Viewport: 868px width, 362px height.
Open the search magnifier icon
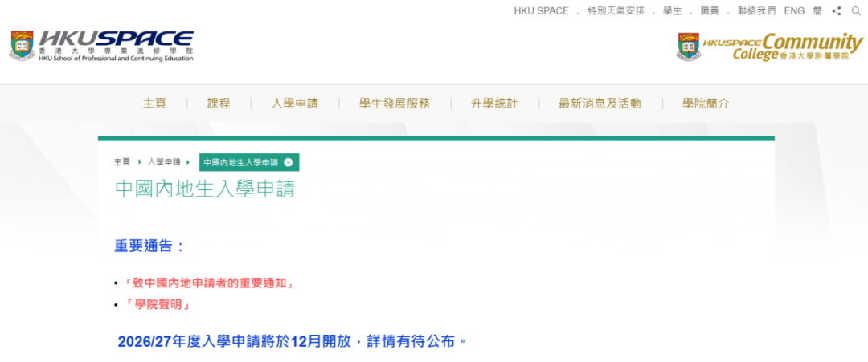(857, 11)
